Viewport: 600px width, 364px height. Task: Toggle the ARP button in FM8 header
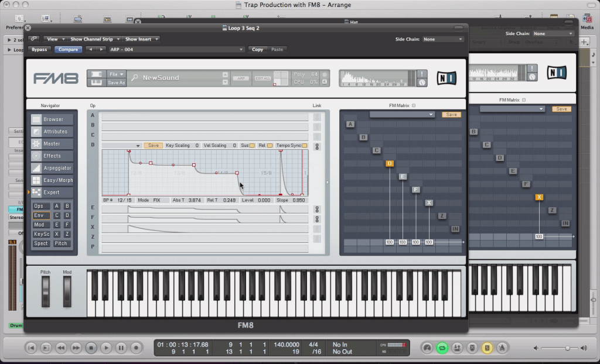point(241,78)
